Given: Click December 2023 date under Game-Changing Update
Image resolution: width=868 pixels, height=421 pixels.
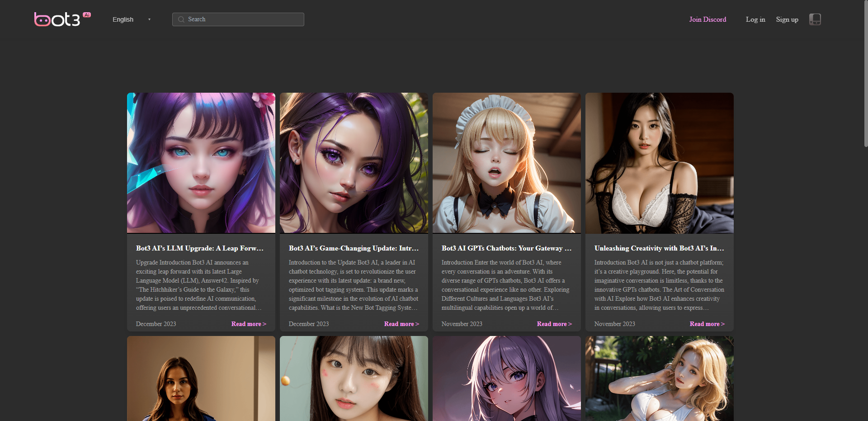Looking at the screenshot, I should coord(309,324).
